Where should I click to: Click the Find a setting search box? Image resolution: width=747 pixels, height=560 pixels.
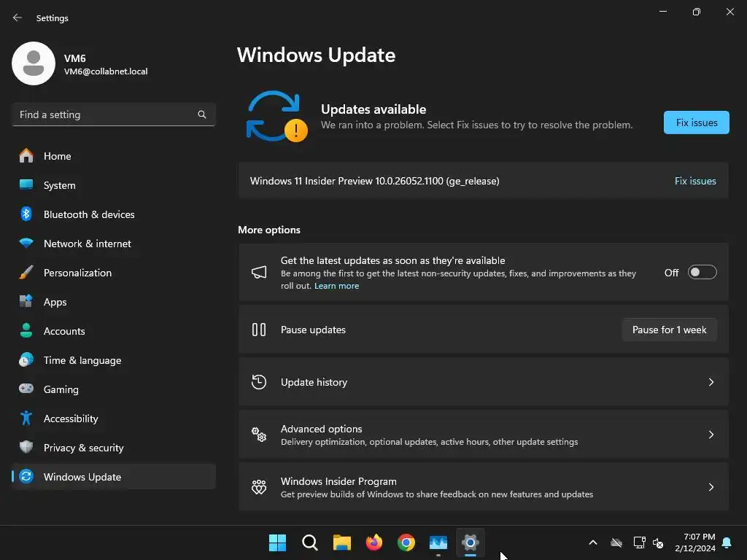click(x=113, y=114)
